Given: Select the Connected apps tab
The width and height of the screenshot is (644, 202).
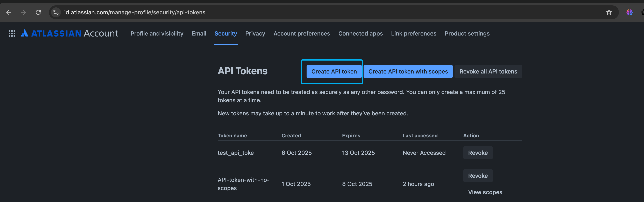Looking at the screenshot, I should click(x=360, y=33).
